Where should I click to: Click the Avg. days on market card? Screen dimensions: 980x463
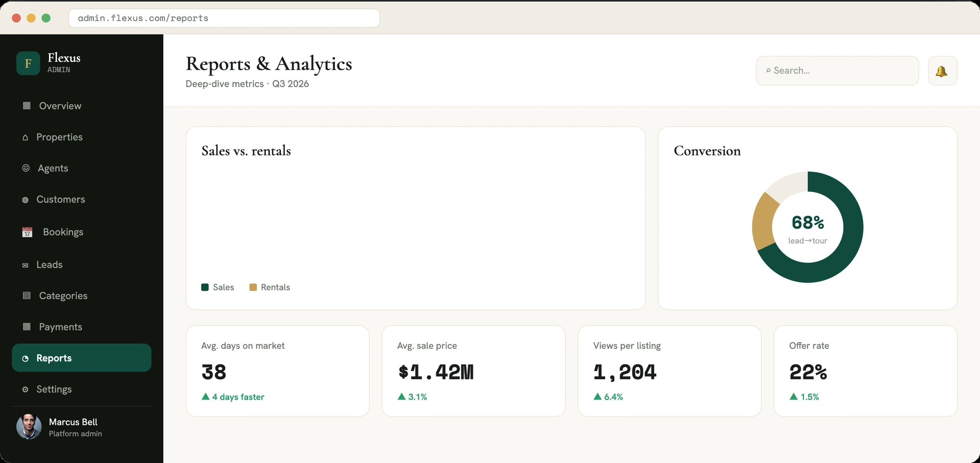pos(278,371)
